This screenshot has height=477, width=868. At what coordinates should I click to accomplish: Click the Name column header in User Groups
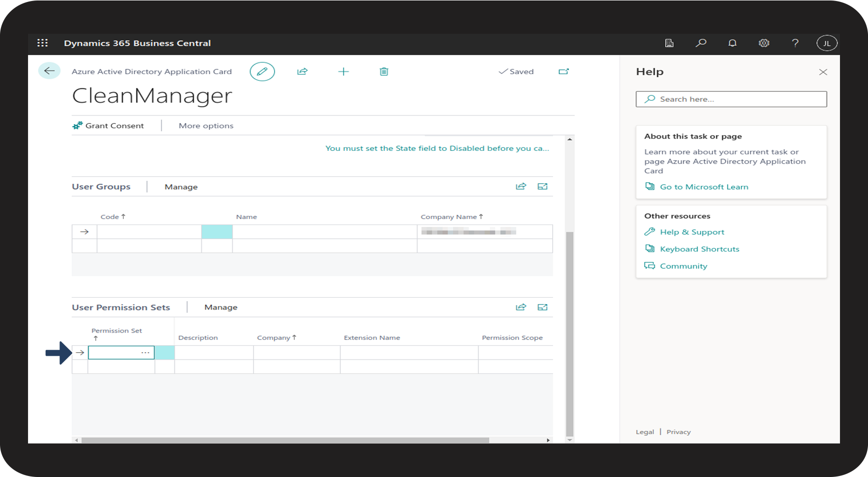coord(247,217)
